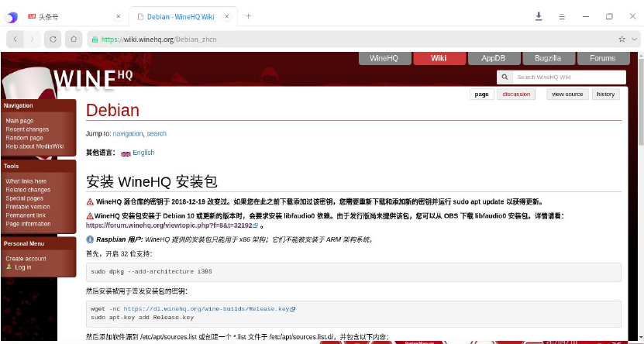Follow the navigation jump link
The height and width of the screenshot is (344, 644).
[x=128, y=134]
